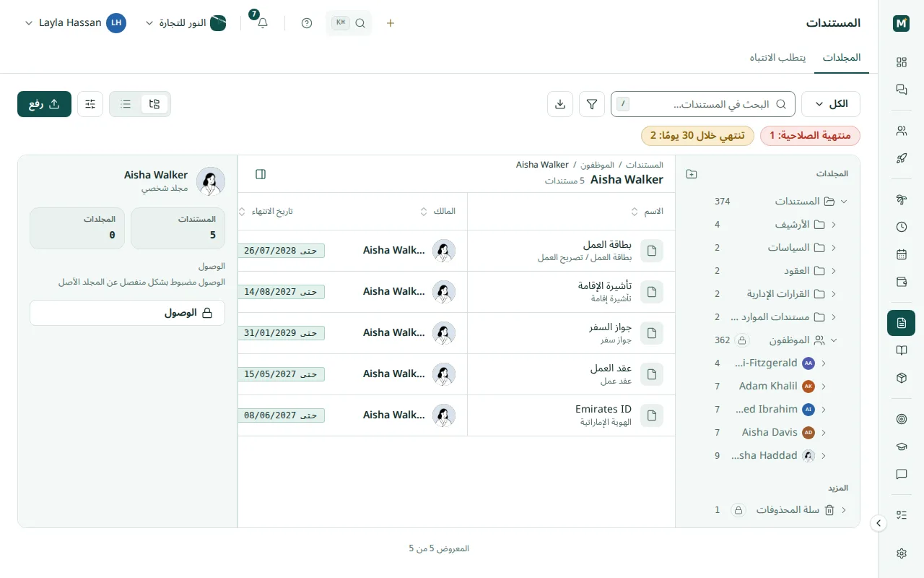Open the wallet icon in the sidebar
The image size is (924, 578).
[901, 282]
